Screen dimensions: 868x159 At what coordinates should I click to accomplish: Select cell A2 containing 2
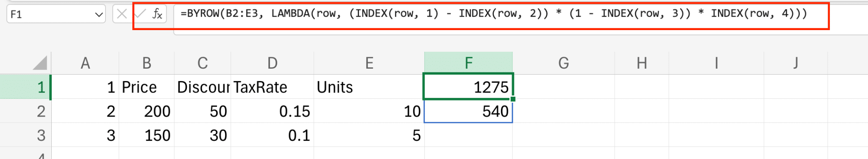click(x=85, y=111)
